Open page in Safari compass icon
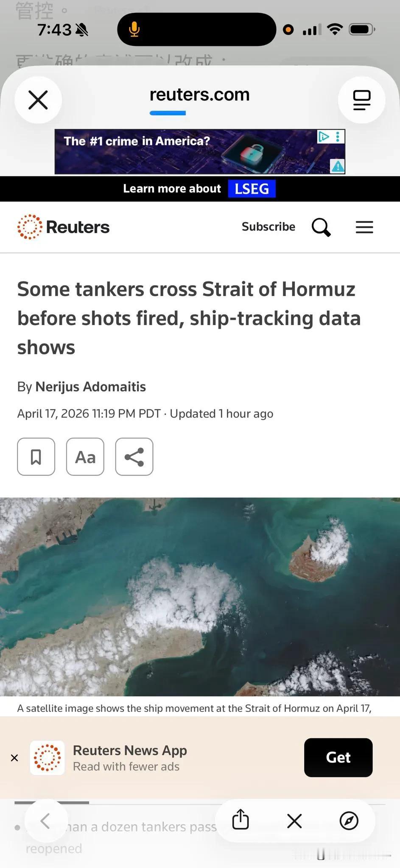400x868 pixels. (349, 821)
